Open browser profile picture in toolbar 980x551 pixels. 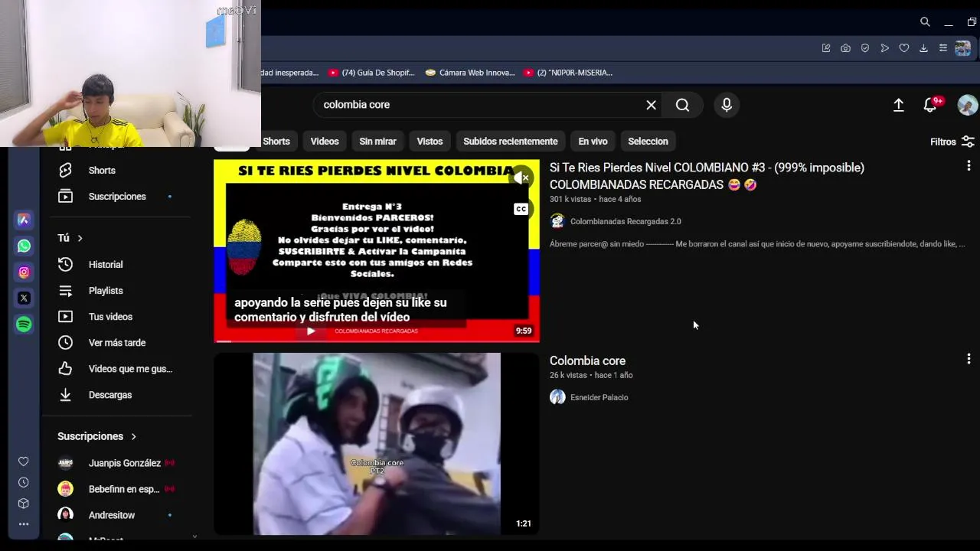pos(962,48)
